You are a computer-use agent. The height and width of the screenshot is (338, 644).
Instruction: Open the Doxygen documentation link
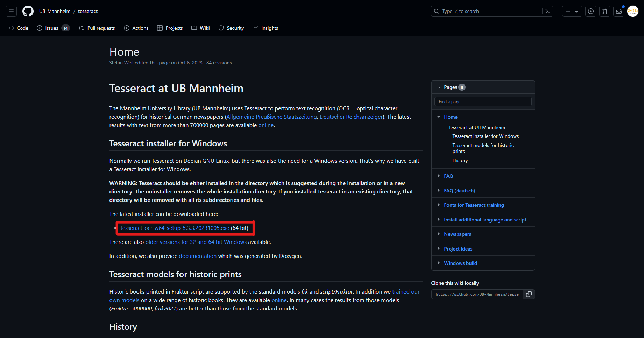point(198,256)
